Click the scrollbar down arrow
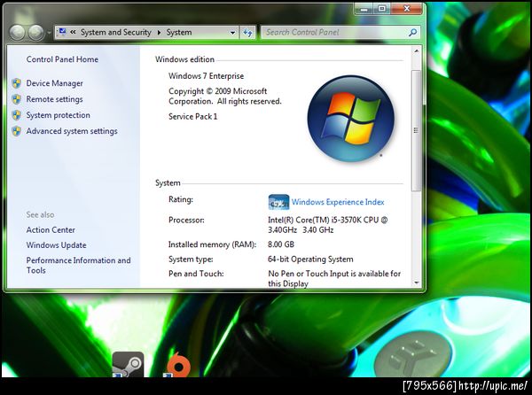This screenshot has width=532, height=395. (417, 283)
